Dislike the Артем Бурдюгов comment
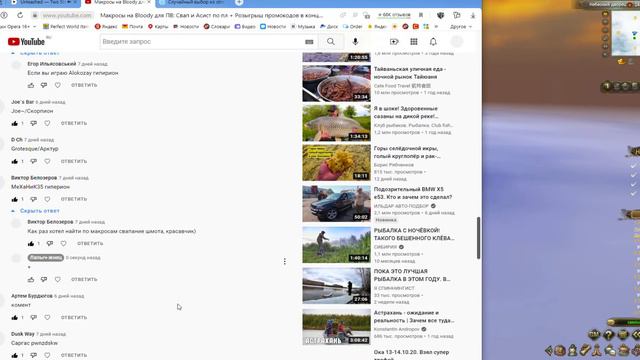This screenshot has height=360, width=640. [33, 317]
